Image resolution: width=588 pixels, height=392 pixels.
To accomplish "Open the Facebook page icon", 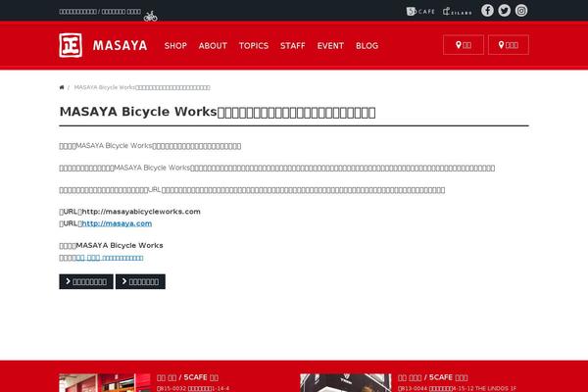I will tap(487, 11).
